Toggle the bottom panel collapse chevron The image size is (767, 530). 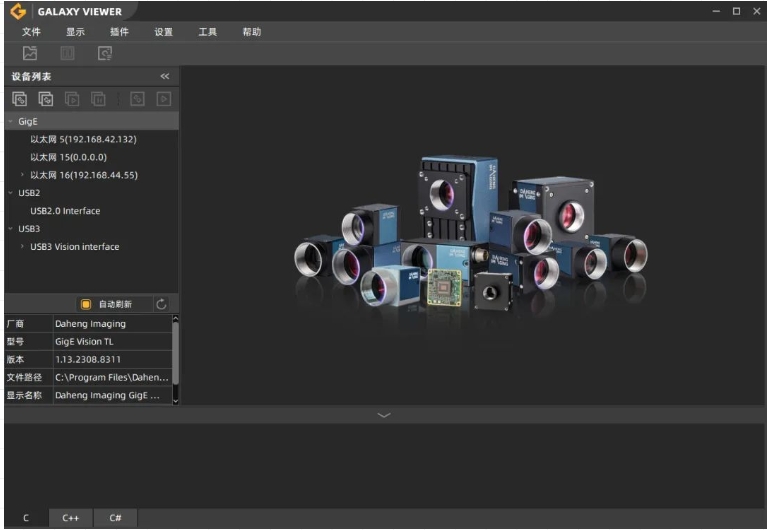pyautogui.click(x=384, y=415)
